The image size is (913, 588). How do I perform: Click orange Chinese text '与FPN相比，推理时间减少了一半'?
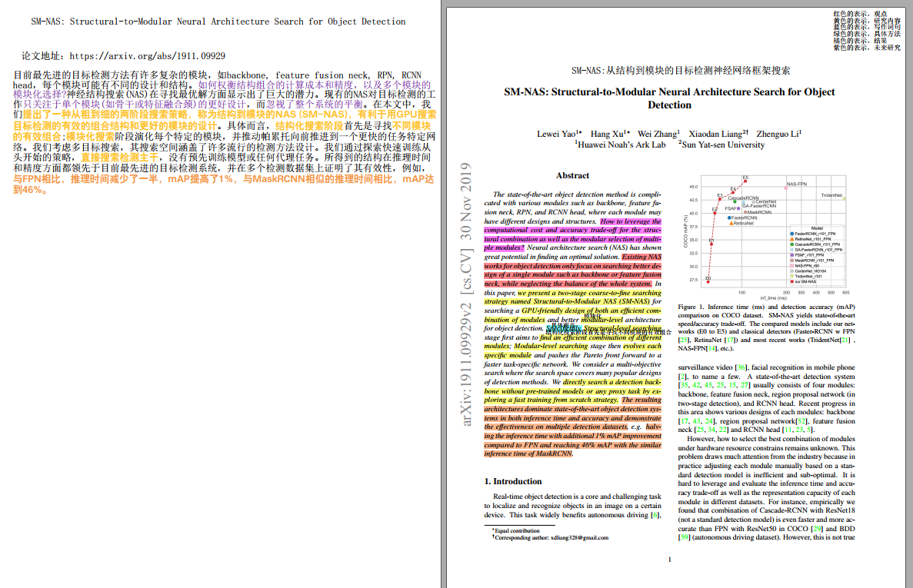(x=86, y=179)
